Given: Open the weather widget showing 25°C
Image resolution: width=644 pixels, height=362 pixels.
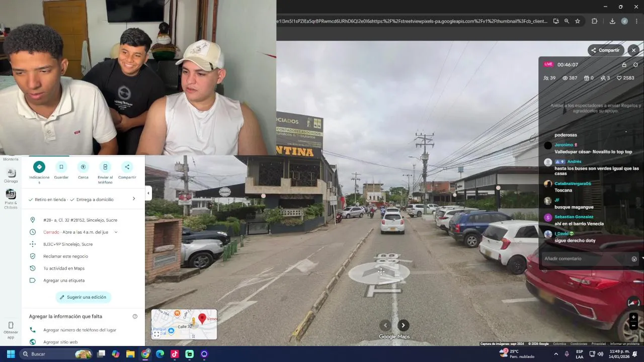Looking at the screenshot, I should click(x=517, y=354).
